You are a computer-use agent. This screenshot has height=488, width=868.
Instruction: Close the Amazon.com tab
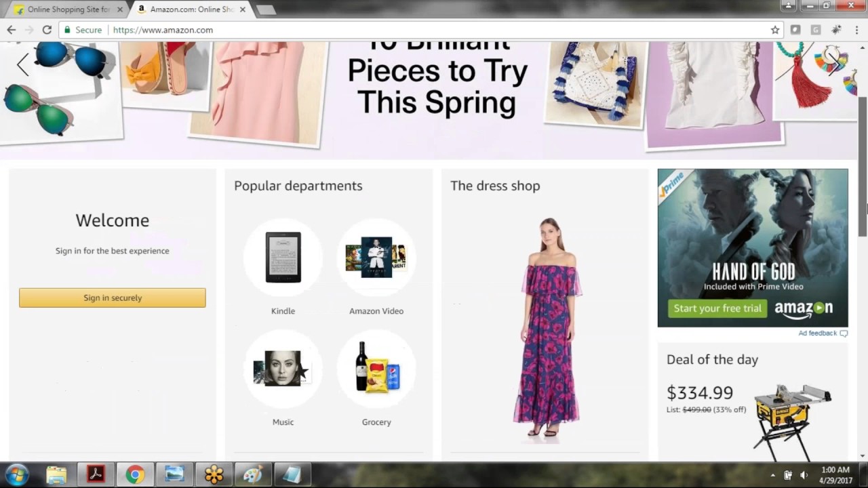coord(243,9)
